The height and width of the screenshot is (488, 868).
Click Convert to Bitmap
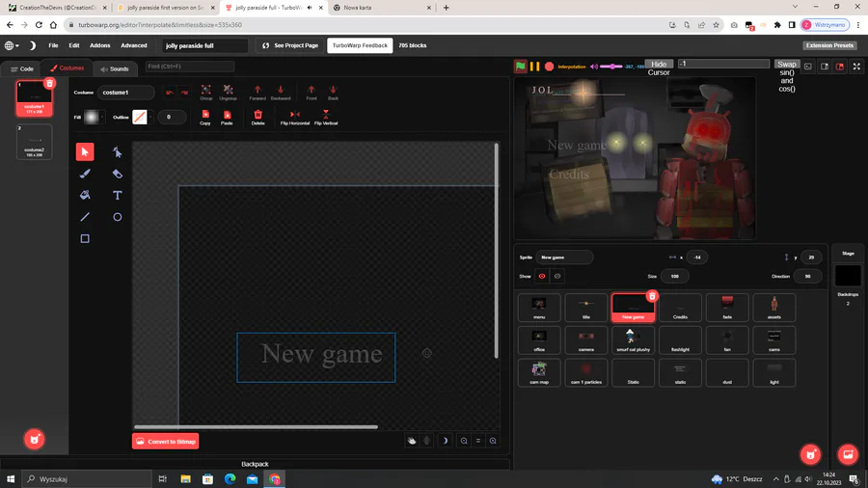coord(166,442)
